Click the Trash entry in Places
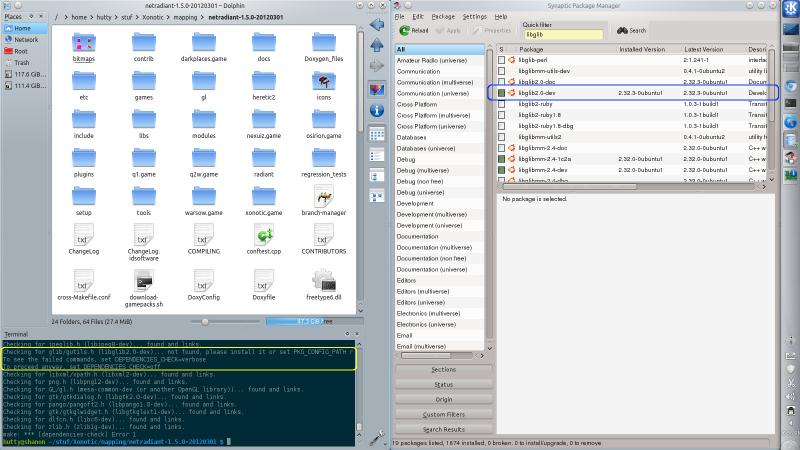 tap(21, 62)
